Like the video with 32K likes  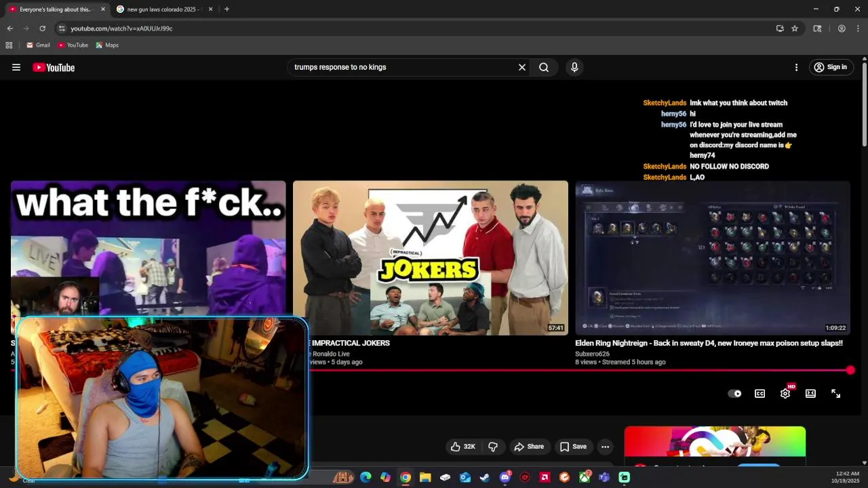(463, 447)
